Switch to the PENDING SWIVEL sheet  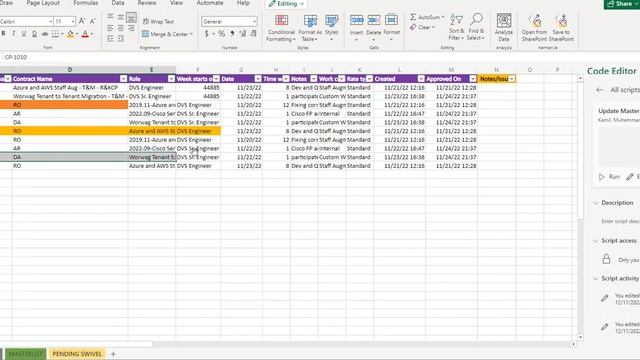(77, 354)
